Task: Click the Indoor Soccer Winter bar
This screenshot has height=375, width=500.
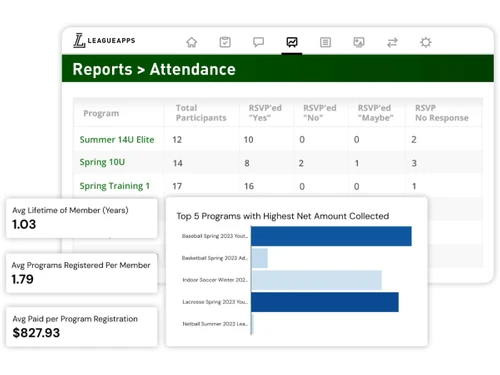Action: pos(316,280)
